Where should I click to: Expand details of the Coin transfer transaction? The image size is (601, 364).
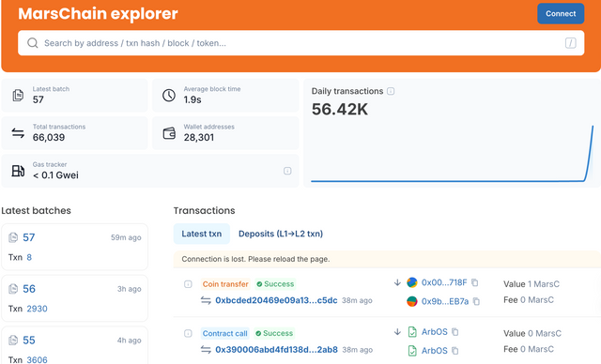(188, 284)
